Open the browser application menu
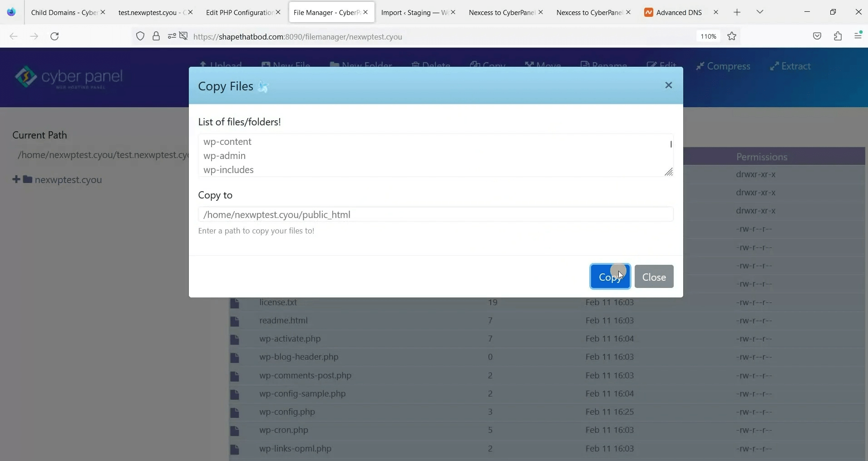Screen dimensions: 868x461 (858, 35)
